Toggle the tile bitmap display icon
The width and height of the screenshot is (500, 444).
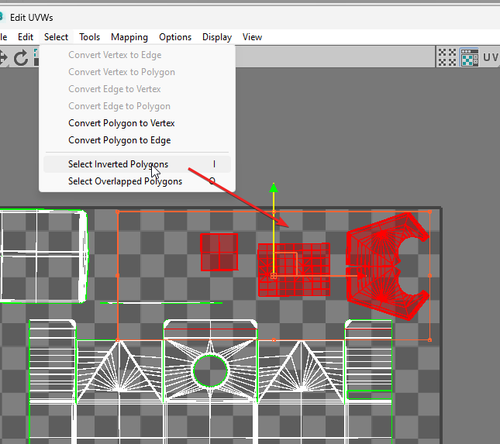(x=447, y=57)
